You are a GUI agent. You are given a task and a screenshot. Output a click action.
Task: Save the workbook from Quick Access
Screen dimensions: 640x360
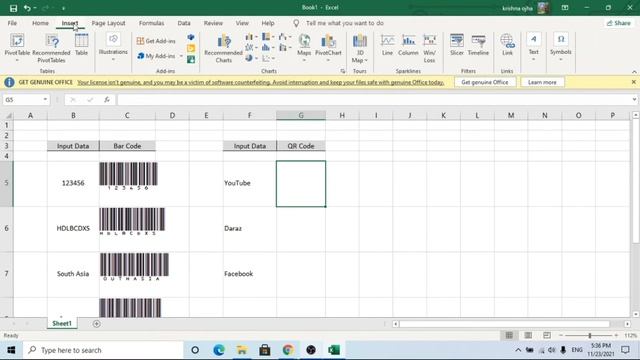point(13,8)
